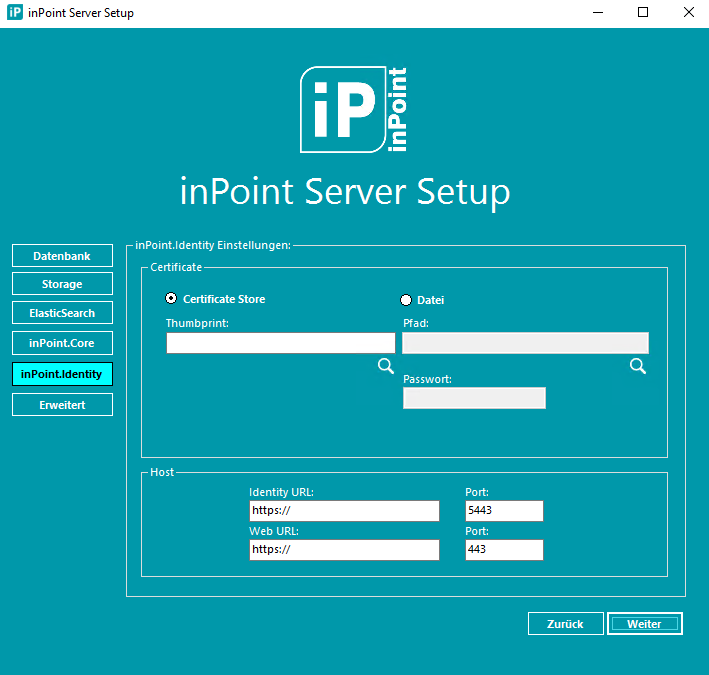This screenshot has height=675, width=709.
Task: Select the inPoint.Identity section
Action: point(62,374)
